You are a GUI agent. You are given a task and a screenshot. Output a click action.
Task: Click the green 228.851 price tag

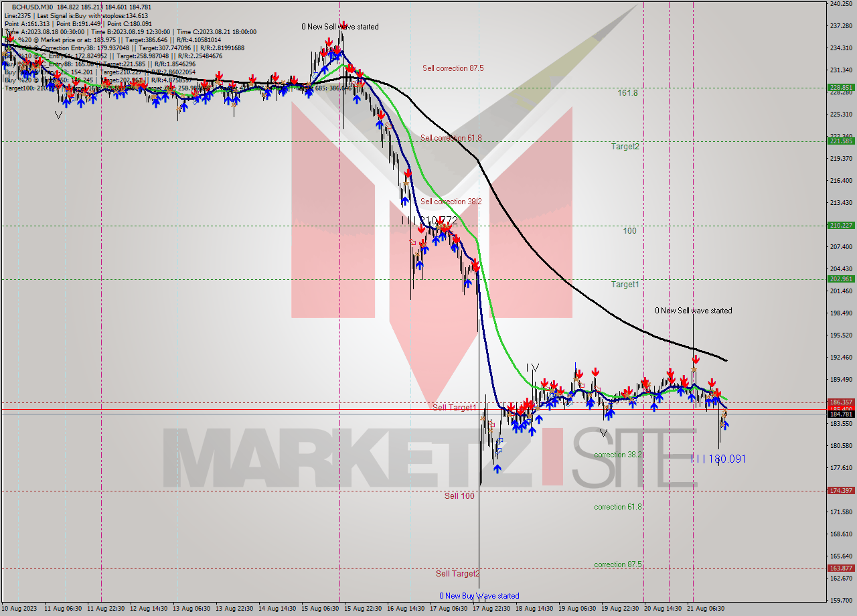841,87
